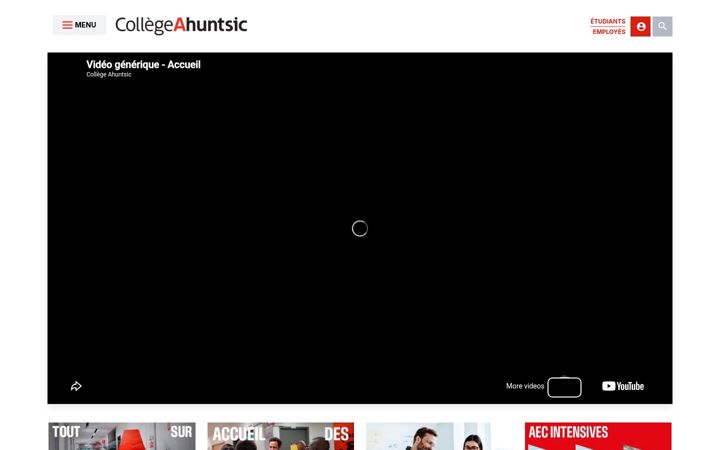
Task: Open the EMPLOYÉS link
Action: point(609,32)
